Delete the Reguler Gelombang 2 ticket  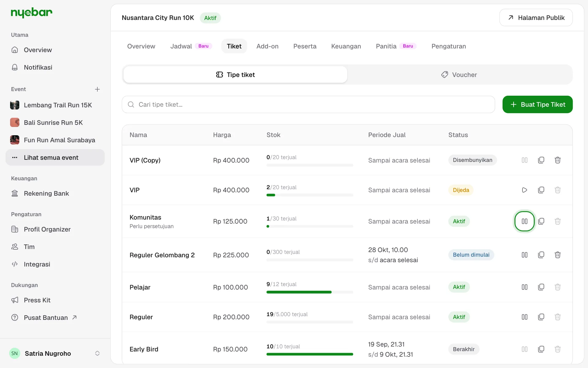[x=558, y=255]
